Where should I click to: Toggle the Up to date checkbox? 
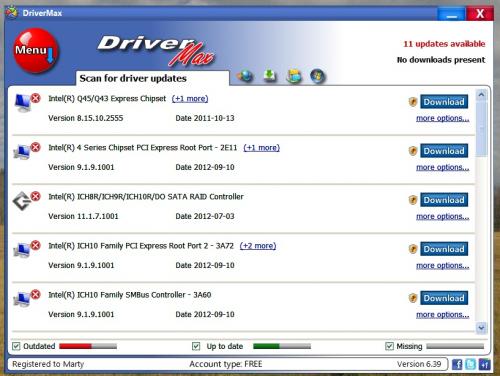click(196, 346)
